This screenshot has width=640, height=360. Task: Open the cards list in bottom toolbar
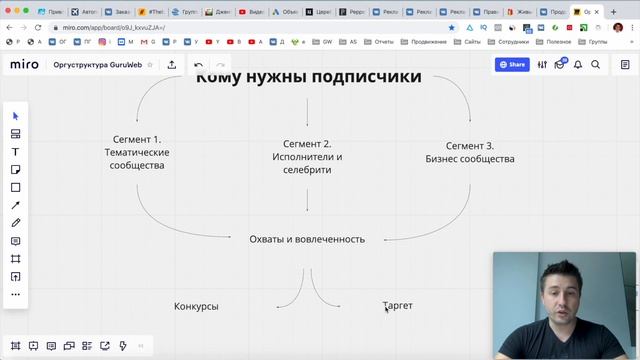tap(87, 346)
